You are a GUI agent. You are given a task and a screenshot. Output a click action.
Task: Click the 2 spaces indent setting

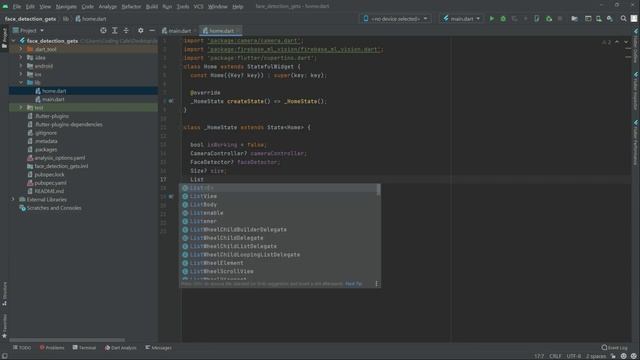point(596,356)
